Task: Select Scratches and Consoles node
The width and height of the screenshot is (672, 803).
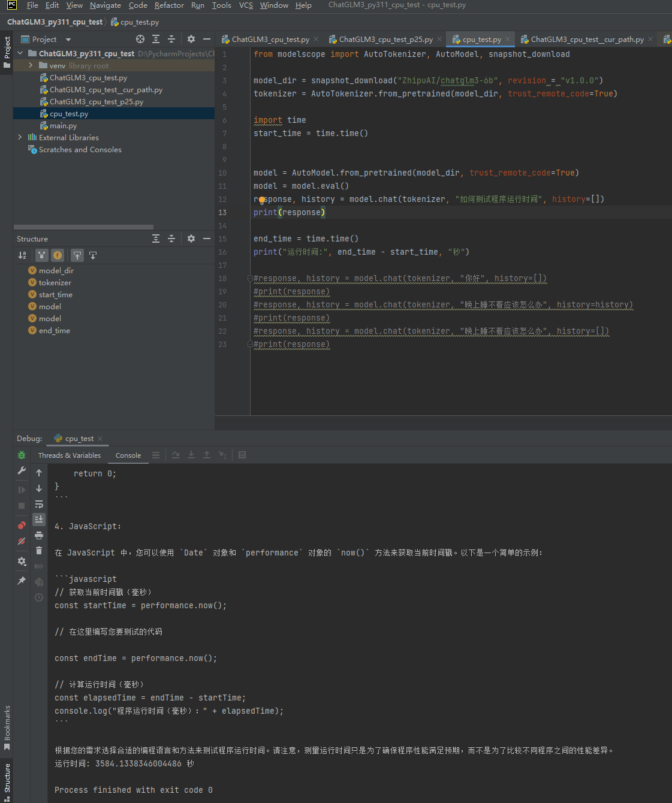Action: [x=80, y=150]
